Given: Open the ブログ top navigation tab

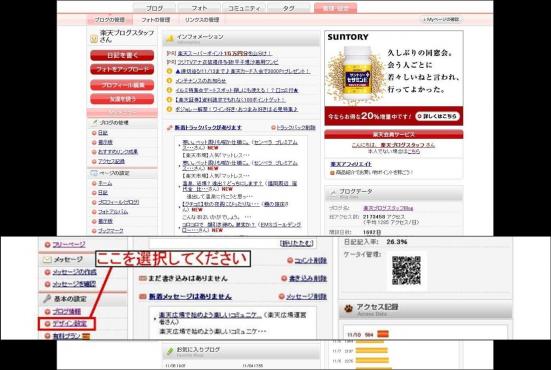Looking at the screenshot, I should coord(154,8).
